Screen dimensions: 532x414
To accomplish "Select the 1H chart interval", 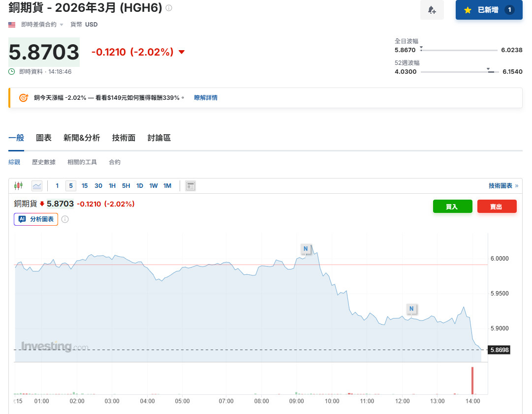I will click(112, 185).
